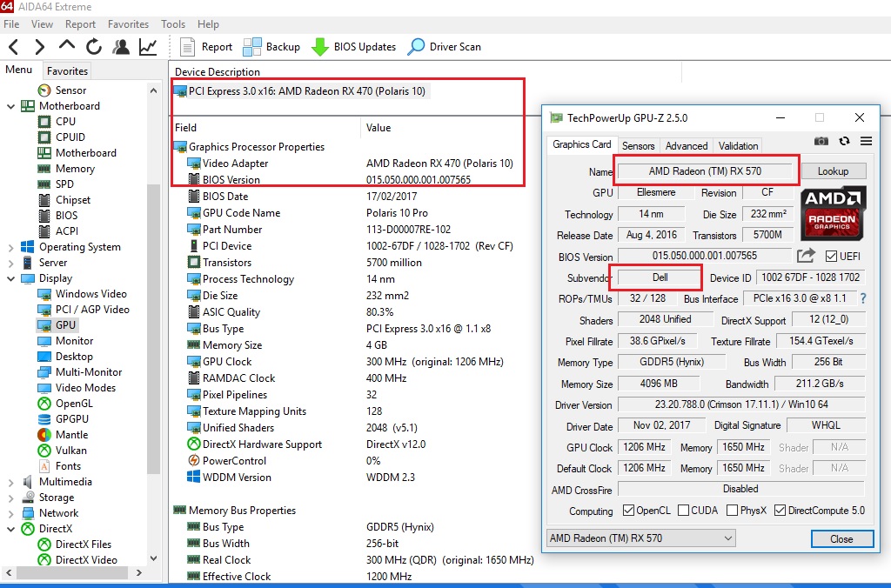The width and height of the screenshot is (891, 588).
Task: Toggle the UEFI checkbox in GPU-Z
Action: (831, 257)
